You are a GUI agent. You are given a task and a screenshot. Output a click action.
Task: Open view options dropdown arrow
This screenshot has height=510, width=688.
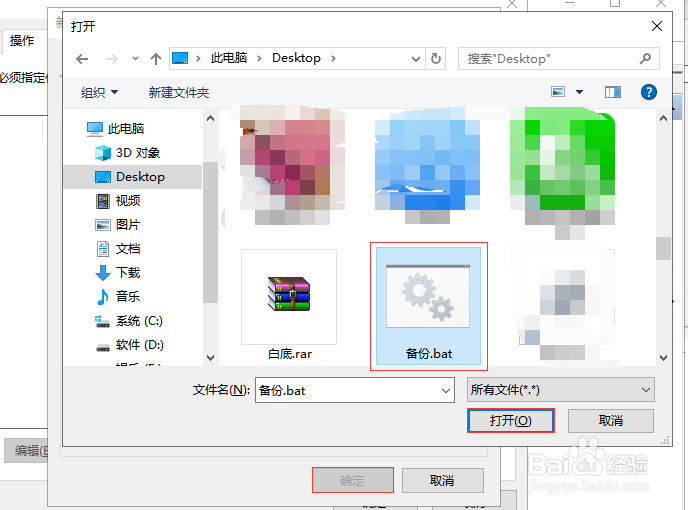tap(579, 92)
